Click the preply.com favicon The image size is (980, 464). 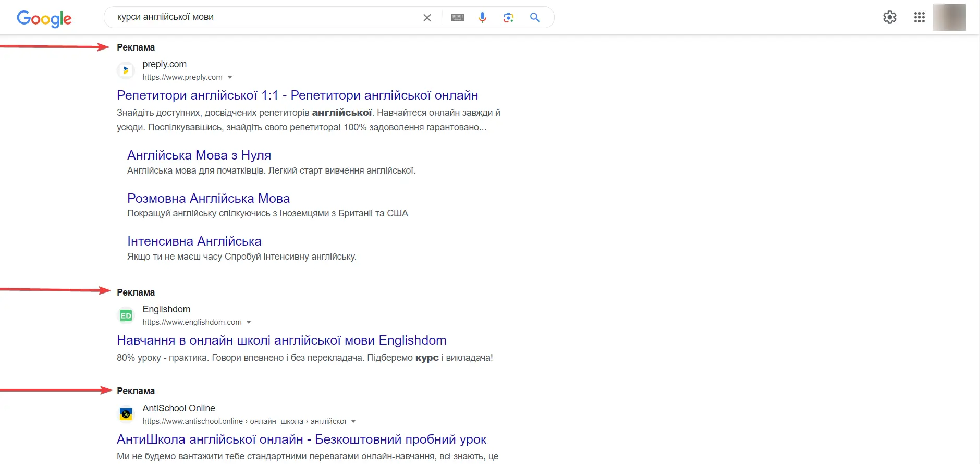[126, 70]
